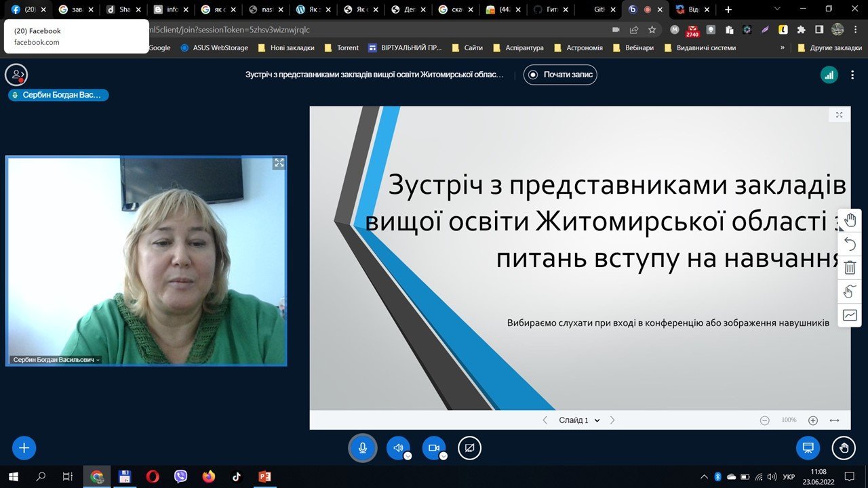Mute the microphone
The width and height of the screenshot is (868, 488).
click(x=363, y=448)
